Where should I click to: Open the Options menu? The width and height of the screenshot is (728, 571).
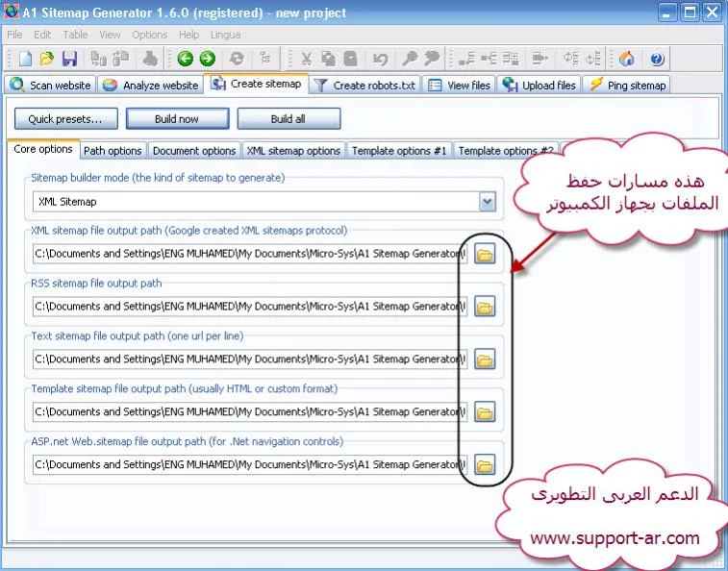[x=150, y=35]
